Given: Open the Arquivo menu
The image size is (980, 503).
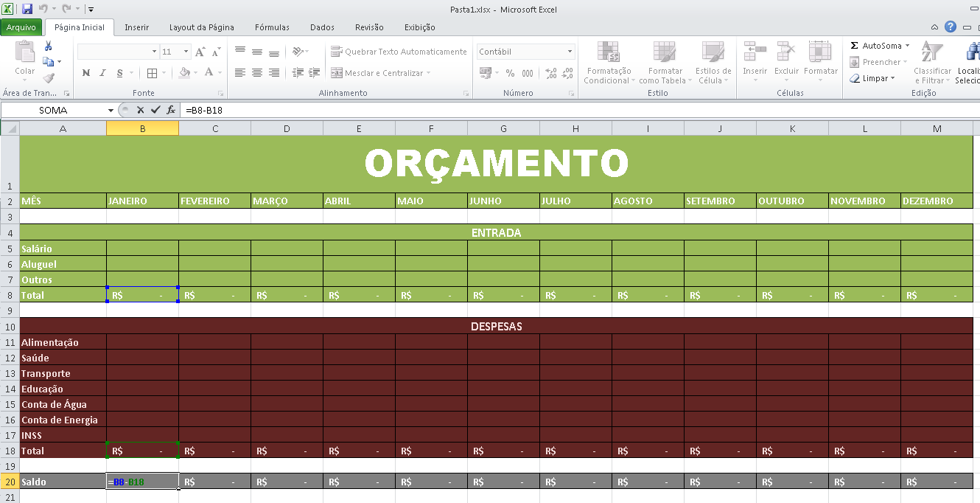Looking at the screenshot, I should pos(22,27).
